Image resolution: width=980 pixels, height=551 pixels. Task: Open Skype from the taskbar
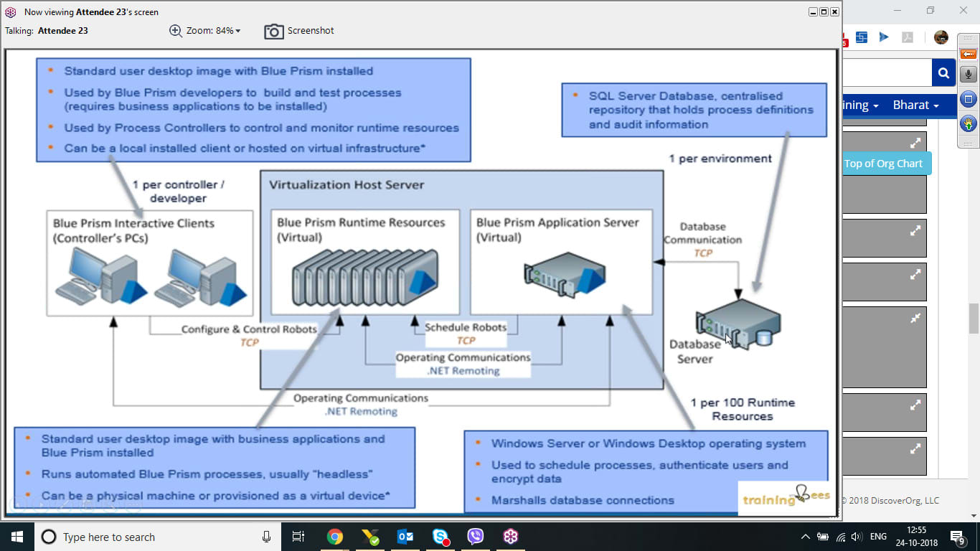click(440, 537)
